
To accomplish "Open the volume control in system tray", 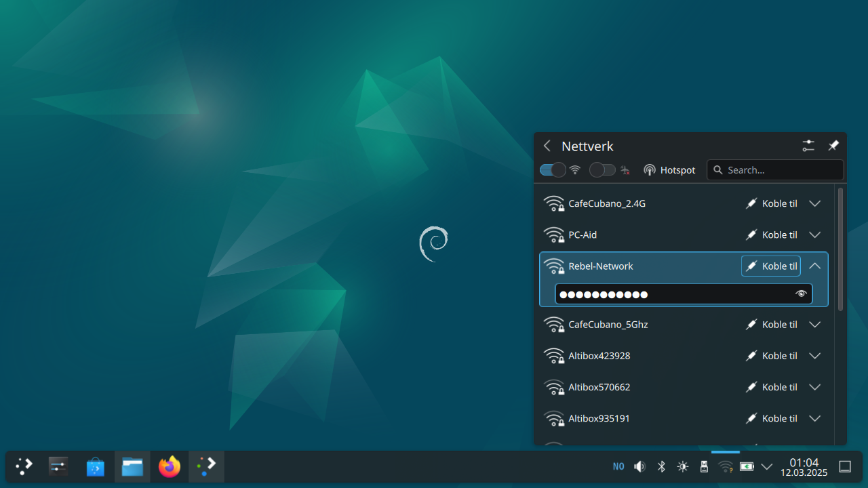I will [639, 466].
